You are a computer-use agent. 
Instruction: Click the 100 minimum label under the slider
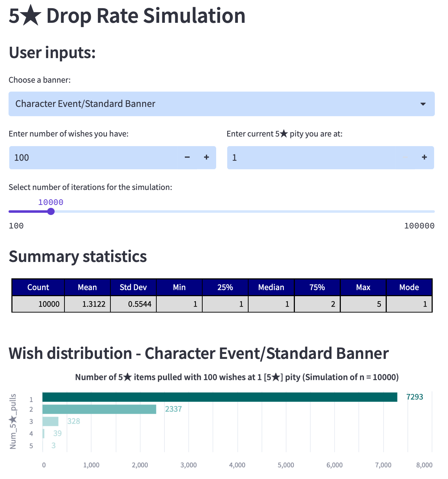click(x=16, y=226)
